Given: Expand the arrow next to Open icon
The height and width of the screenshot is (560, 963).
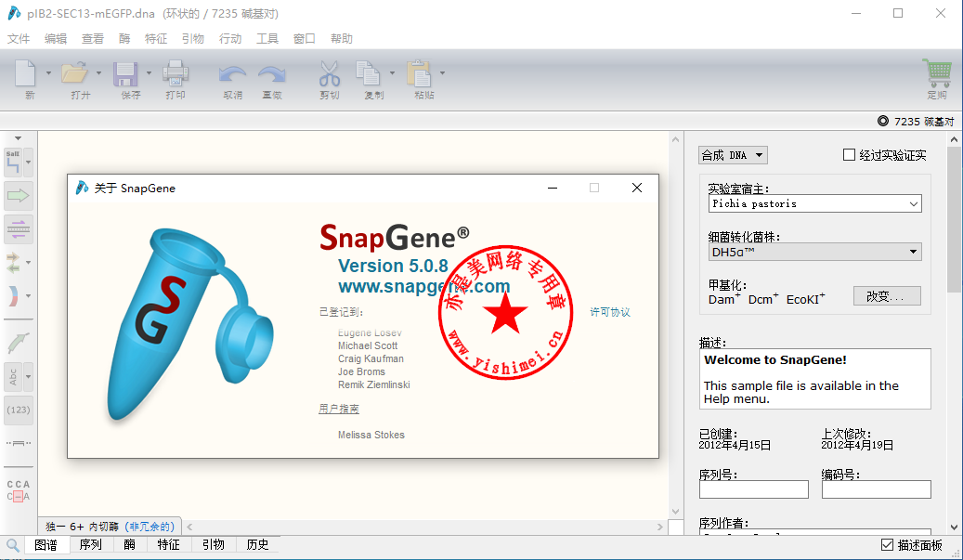Looking at the screenshot, I should point(98,73).
